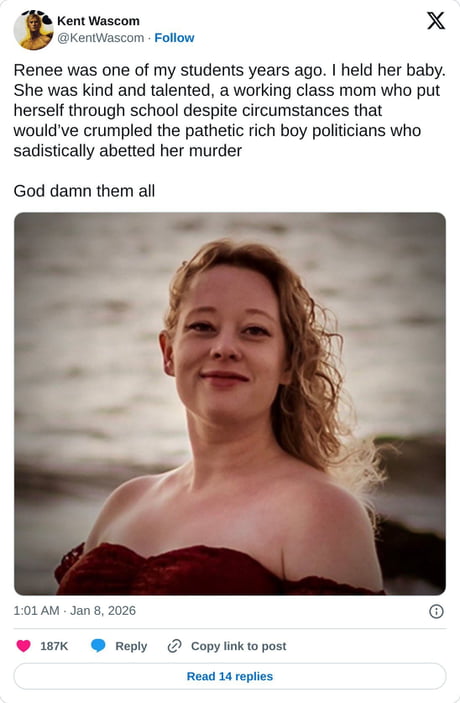460x703 pixels.
Task: Click the chain link icon
Action: coord(174,646)
